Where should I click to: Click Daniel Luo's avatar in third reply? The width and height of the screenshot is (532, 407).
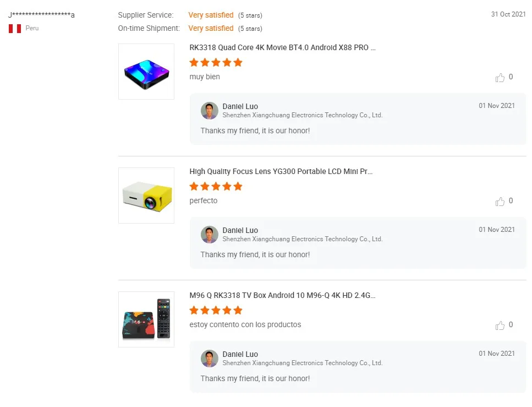tap(210, 359)
